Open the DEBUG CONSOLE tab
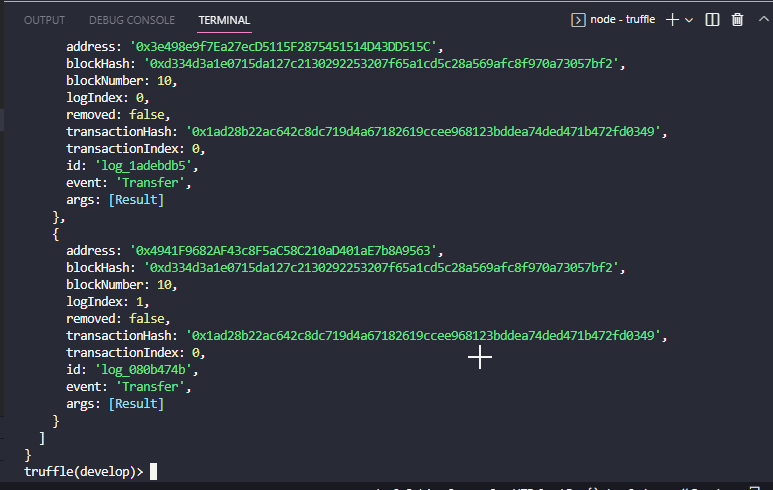773x490 pixels. click(132, 20)
